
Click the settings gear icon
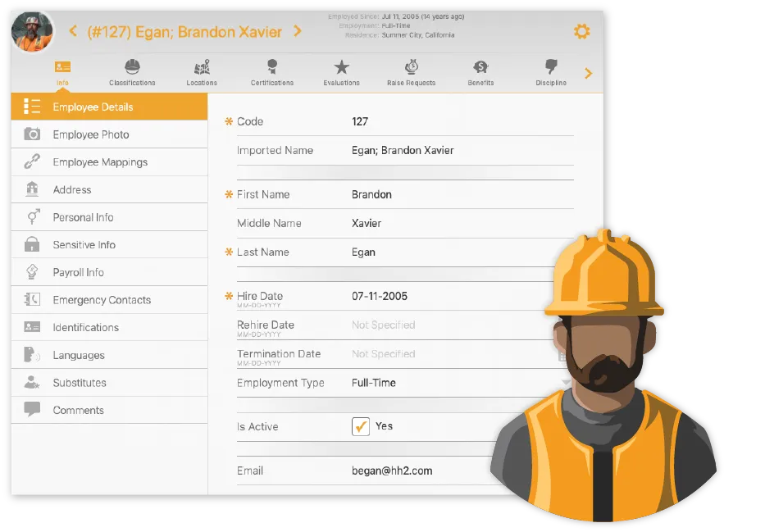[582, 31]
